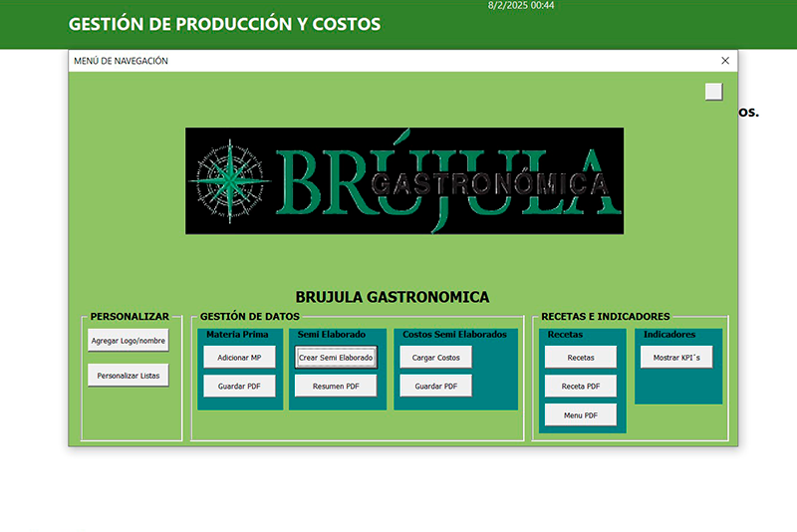
Task: Click the MENÚ DE NAVEGACIÓN title bar text
Action: [121, 61]
